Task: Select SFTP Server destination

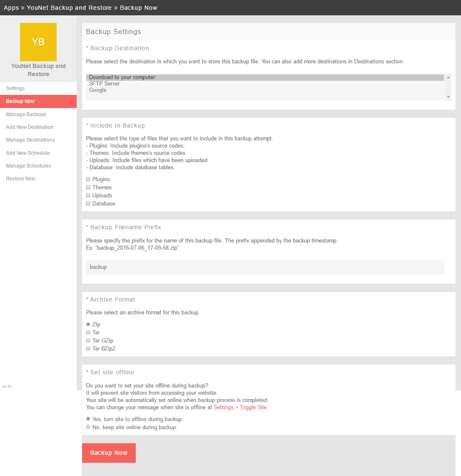Action: (265, 83)
